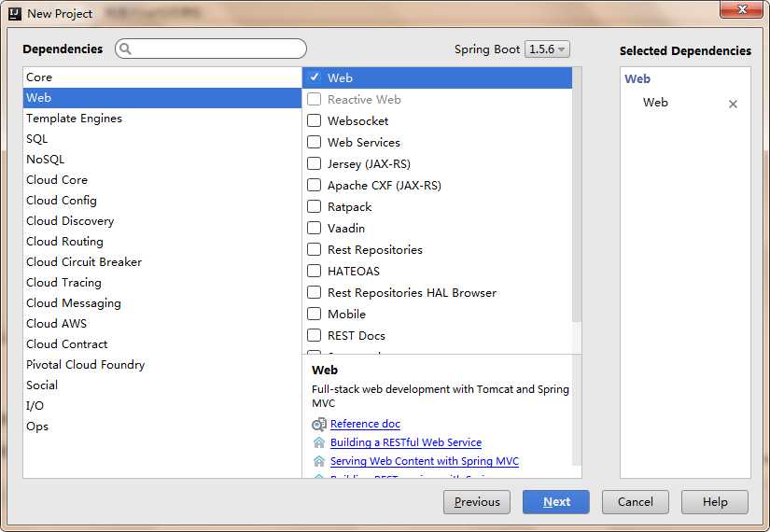Toggle the Reactive Web checkbox
The height and width of the screenshot is (532, 770).
315,99
